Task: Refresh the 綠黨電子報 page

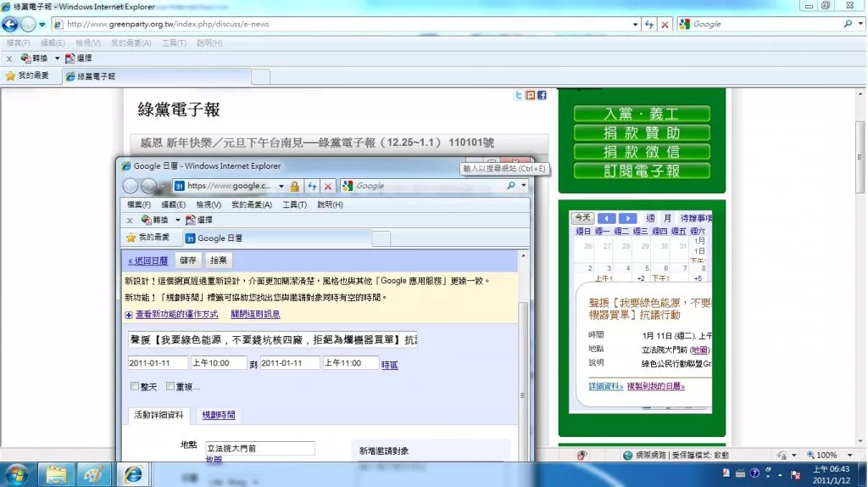Action: 648,25
